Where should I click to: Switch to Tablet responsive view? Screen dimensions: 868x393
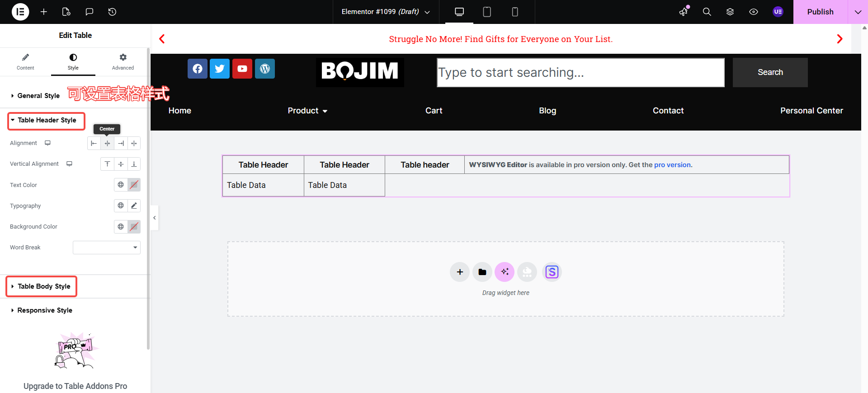click(487, 12)
